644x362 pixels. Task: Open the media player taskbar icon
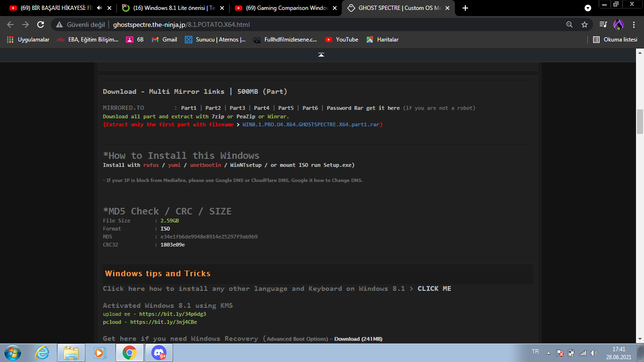click(x=100, y=353)
